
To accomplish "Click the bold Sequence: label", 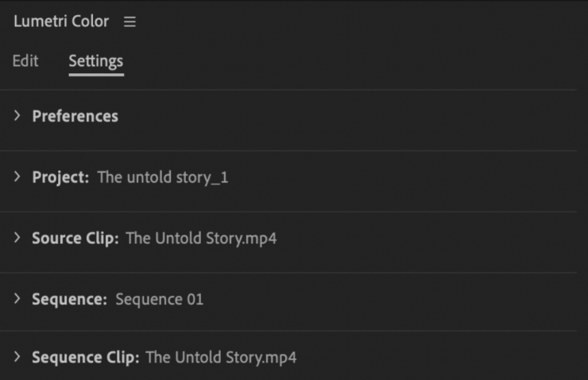I will [69, 300].
